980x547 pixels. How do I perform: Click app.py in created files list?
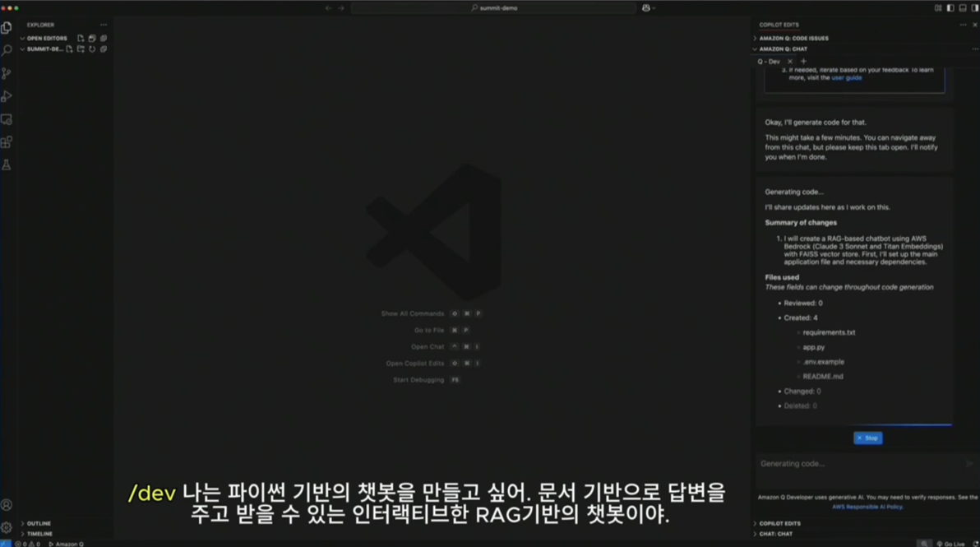tap(814, 347)
